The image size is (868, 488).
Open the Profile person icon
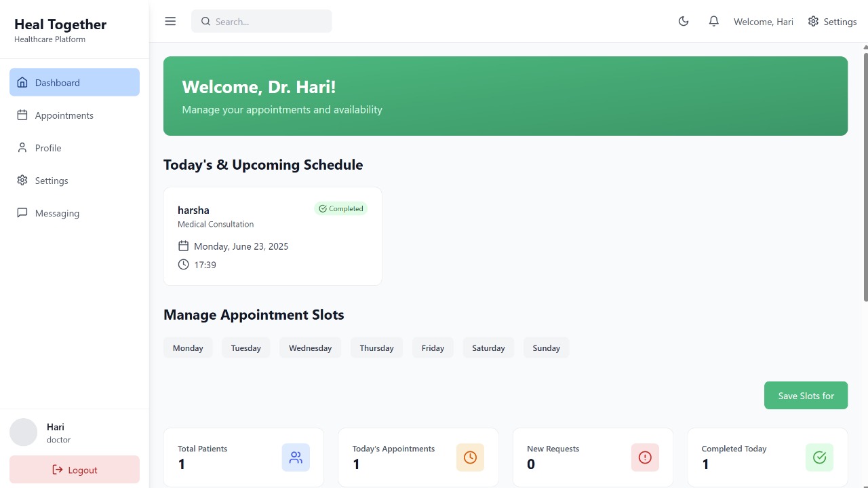click(x=21, y=147)
